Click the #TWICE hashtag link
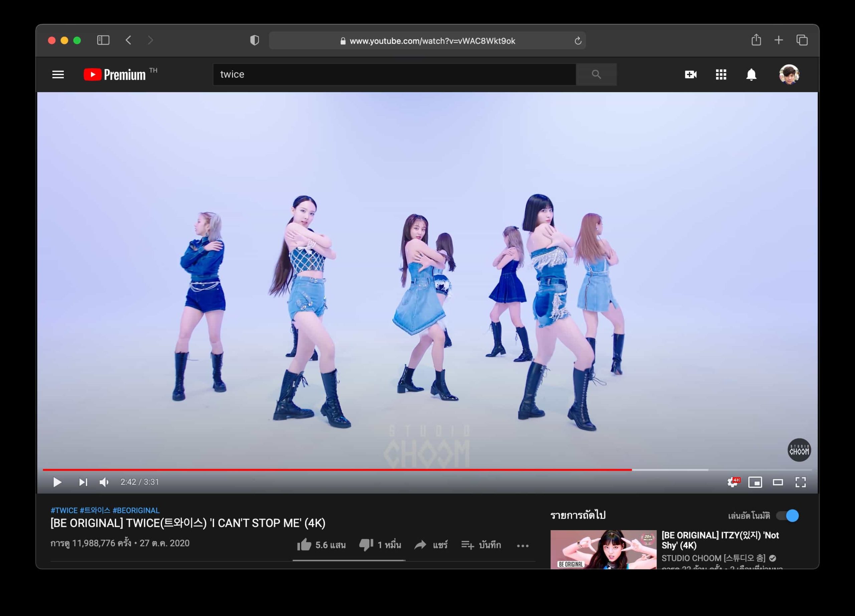This screenshot has width=855, height=616. [x=64, y=510]
